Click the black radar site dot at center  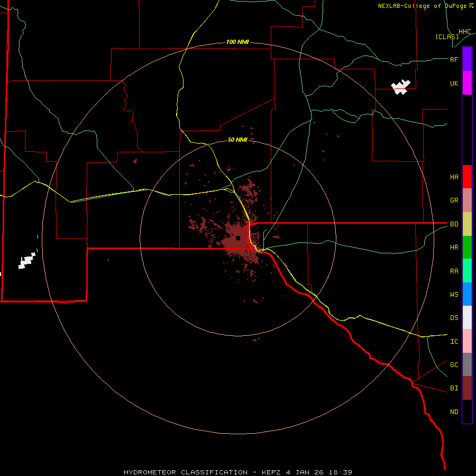[238, 237]
